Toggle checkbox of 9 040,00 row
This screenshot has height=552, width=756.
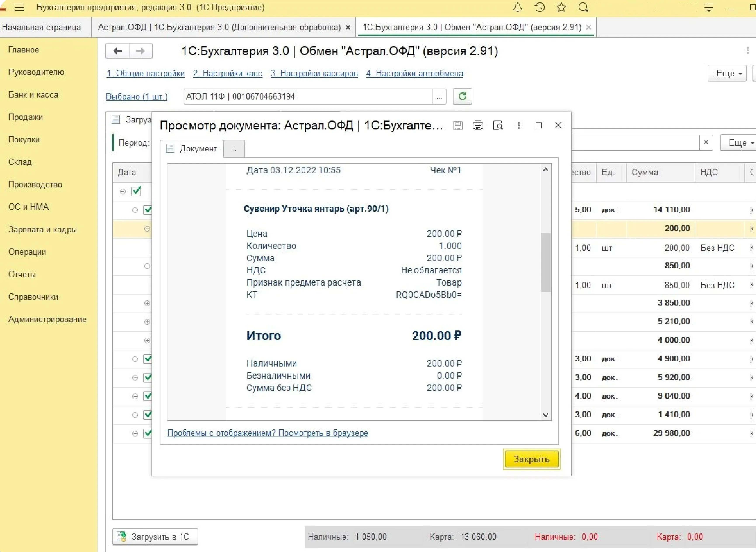coord(148,396)
